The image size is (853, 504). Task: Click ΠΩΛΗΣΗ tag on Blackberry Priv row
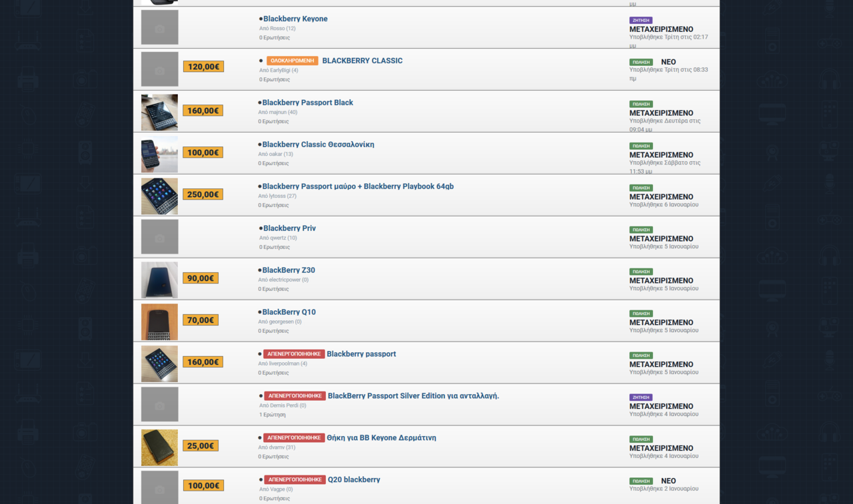pyautogui.click(x=641, y=230)
